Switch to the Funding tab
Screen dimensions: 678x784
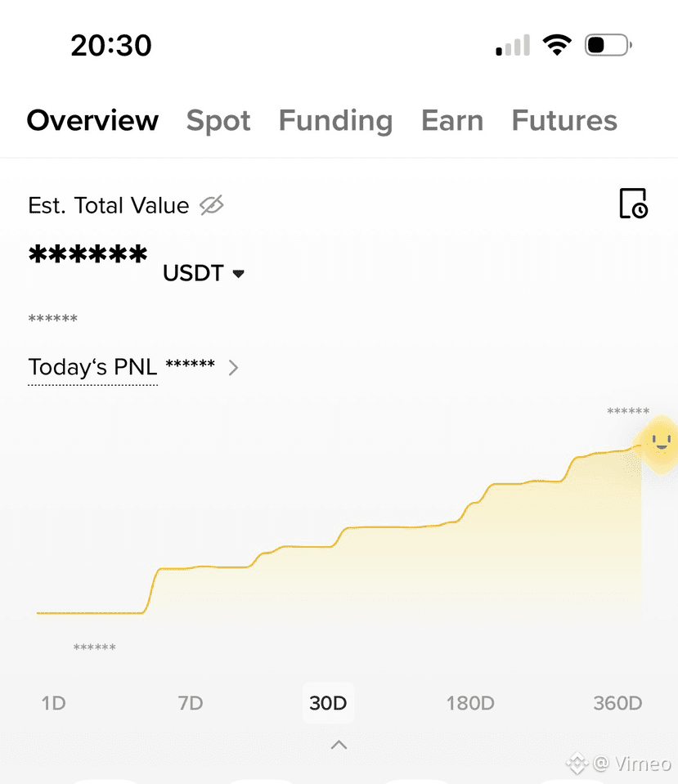pos(336,120)
